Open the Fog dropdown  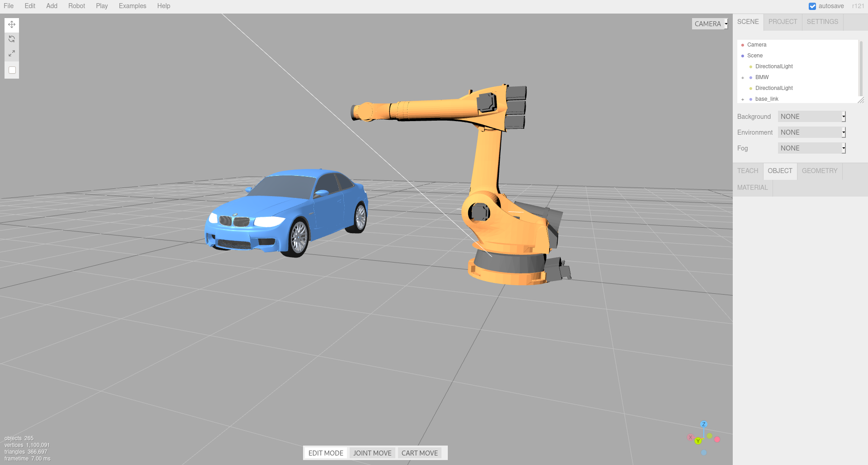tap(811, 148)
